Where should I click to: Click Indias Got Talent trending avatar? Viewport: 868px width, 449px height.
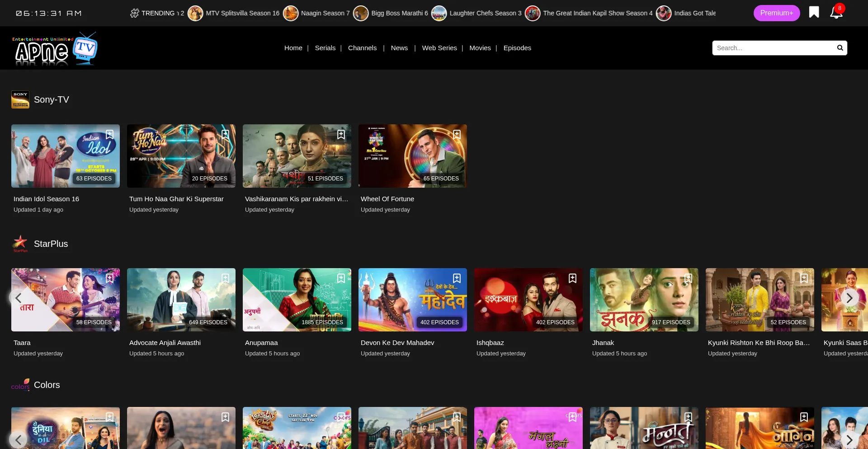point(664,13)
